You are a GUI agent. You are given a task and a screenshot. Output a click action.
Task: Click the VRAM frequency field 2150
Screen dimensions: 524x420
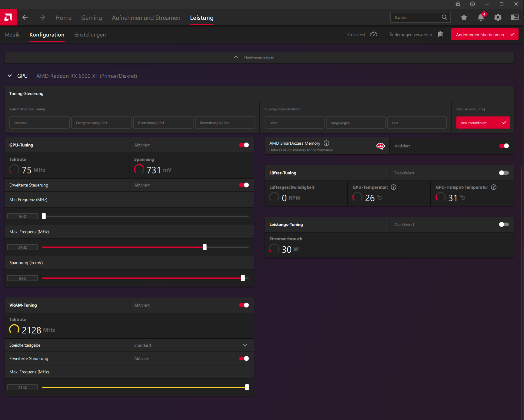[x=22, y=387]
